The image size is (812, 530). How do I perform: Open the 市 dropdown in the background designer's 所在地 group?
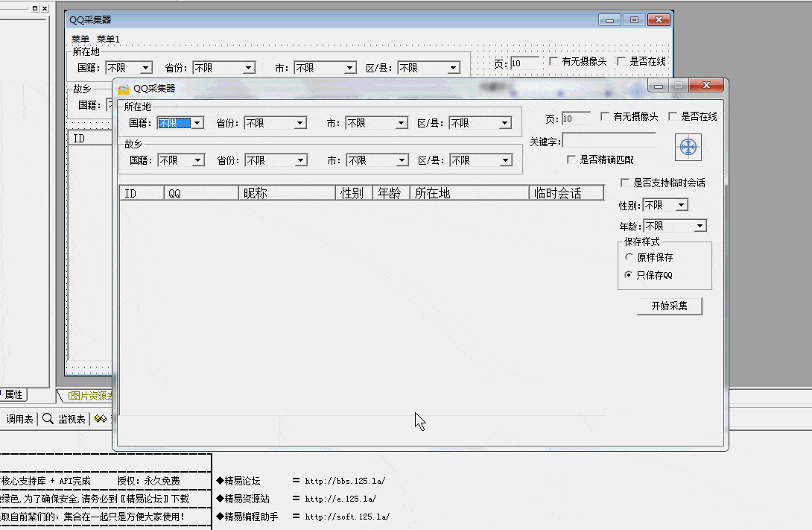tap(350, 68)
